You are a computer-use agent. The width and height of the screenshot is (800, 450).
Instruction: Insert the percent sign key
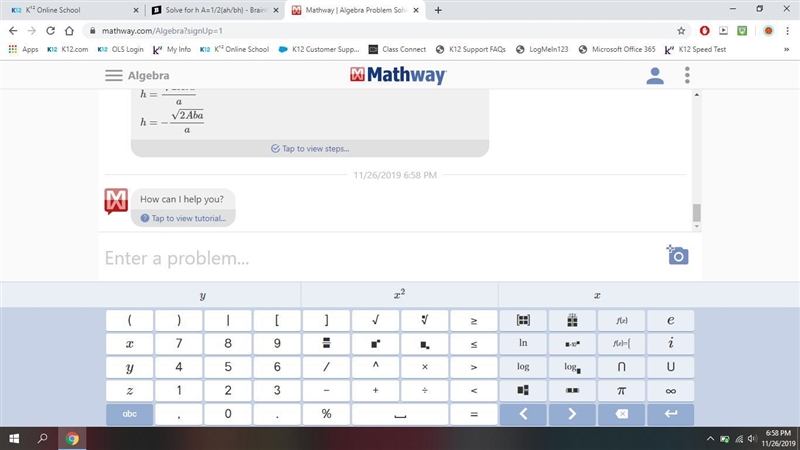tap(326, 414)
